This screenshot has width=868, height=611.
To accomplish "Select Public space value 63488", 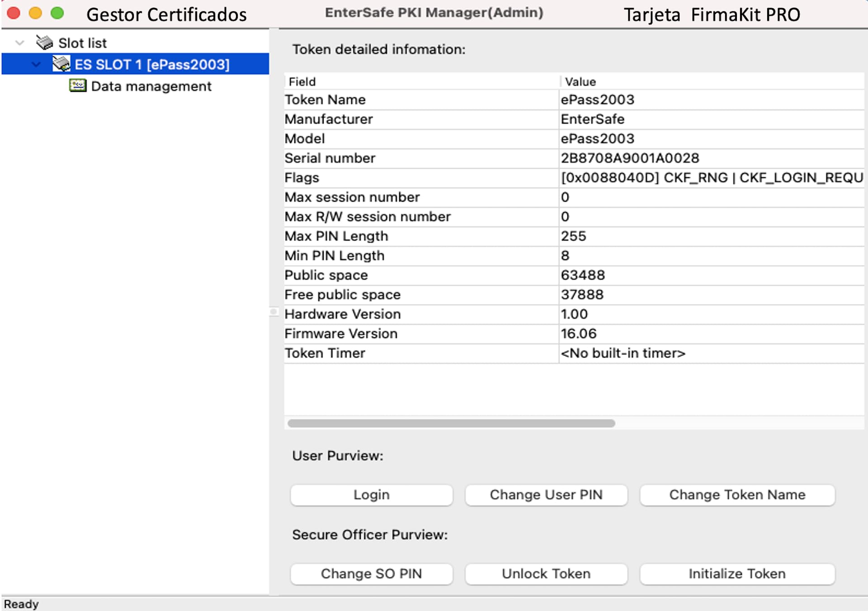I will tap(583, 275).
